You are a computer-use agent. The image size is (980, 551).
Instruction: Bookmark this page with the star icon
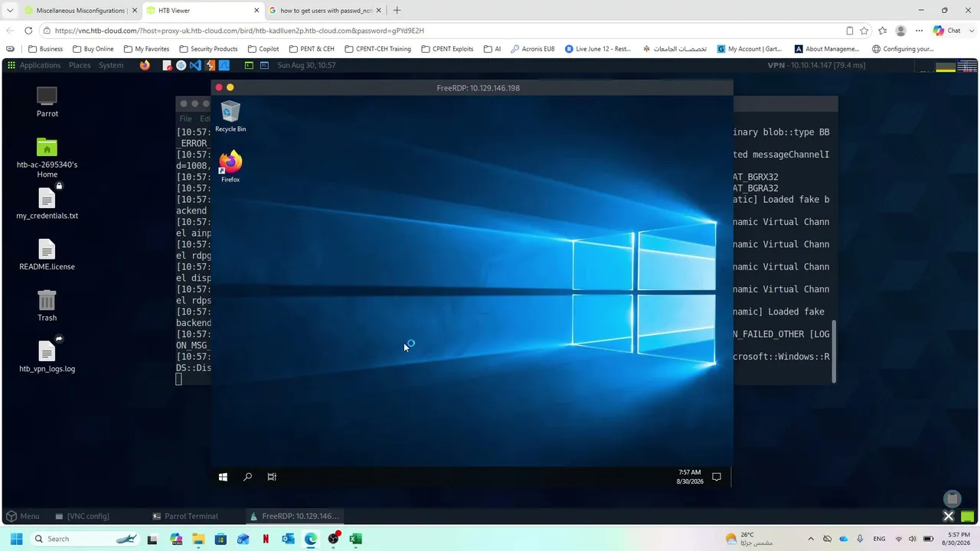tap(864, 31)
